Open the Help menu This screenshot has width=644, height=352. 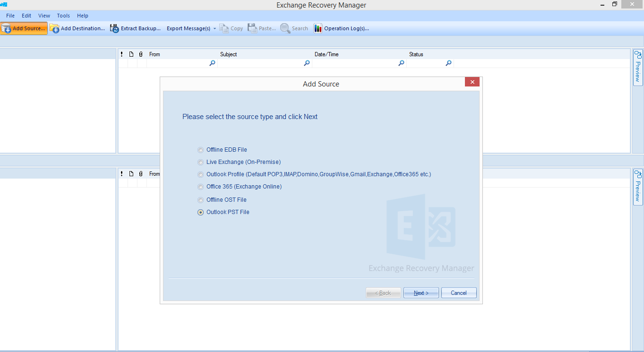(83, 16)
